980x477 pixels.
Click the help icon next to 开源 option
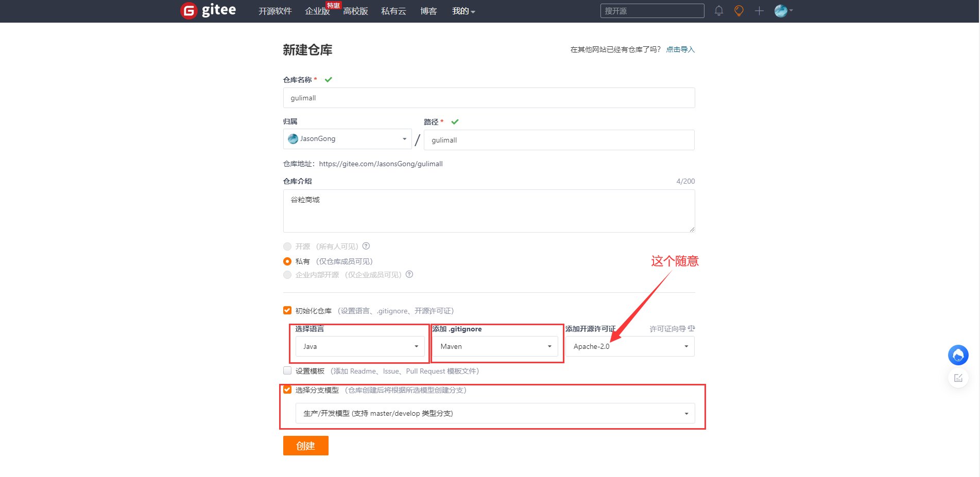pyautogui.click(x=366, y=246)
